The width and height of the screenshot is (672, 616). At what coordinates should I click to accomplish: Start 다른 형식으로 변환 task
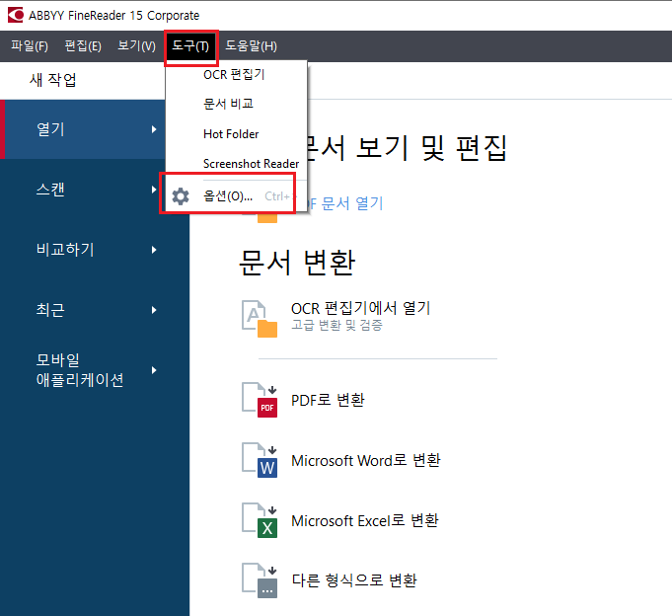click(x=354, y=580)
